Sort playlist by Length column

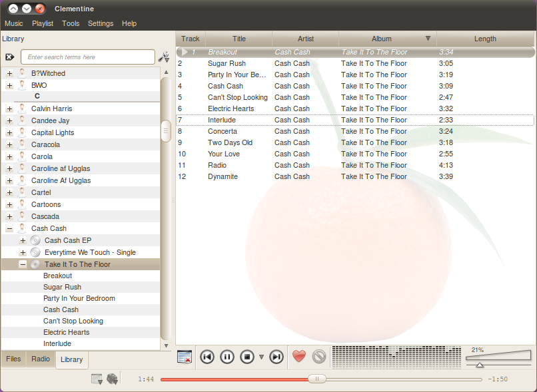click(x=485, y=39)
